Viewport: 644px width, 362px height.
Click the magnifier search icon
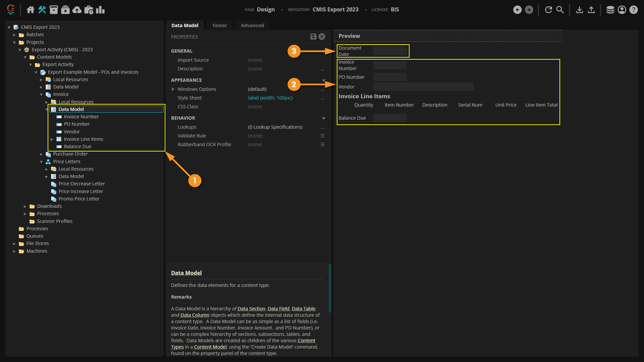tap(560, 10)
